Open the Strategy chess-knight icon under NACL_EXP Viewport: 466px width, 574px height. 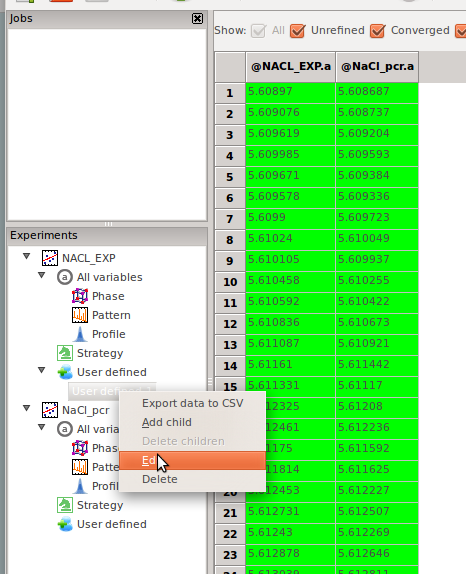pyautogui.click(x=65, y=353)
